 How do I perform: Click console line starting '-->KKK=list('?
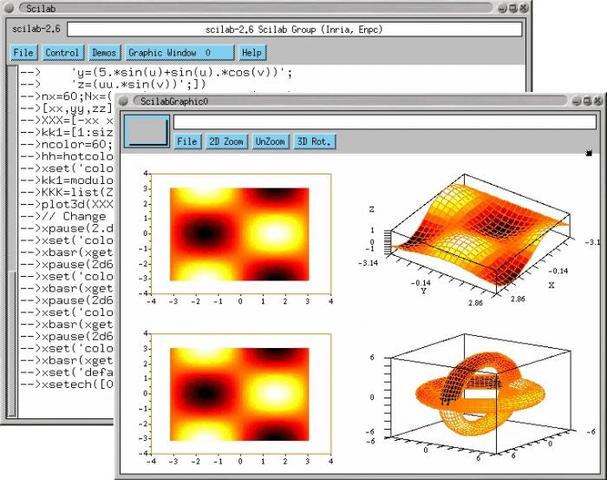point(67,192)
